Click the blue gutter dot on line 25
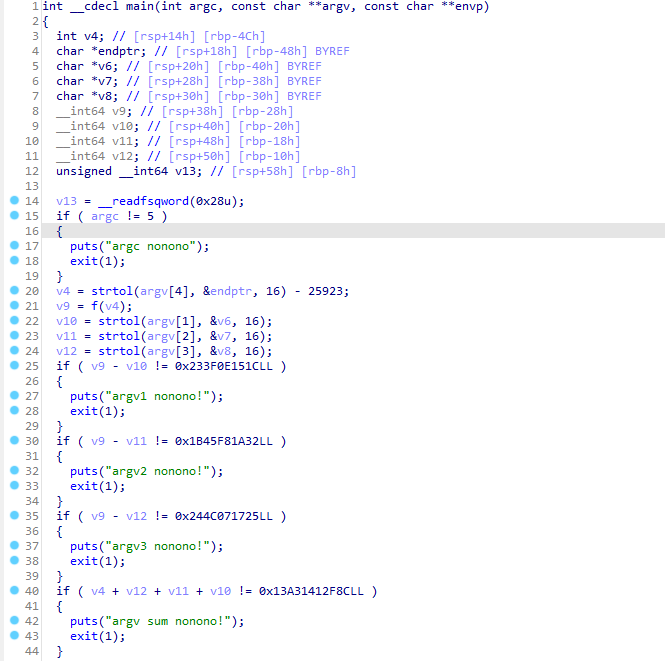665x661 pixels. pos(13,366)
